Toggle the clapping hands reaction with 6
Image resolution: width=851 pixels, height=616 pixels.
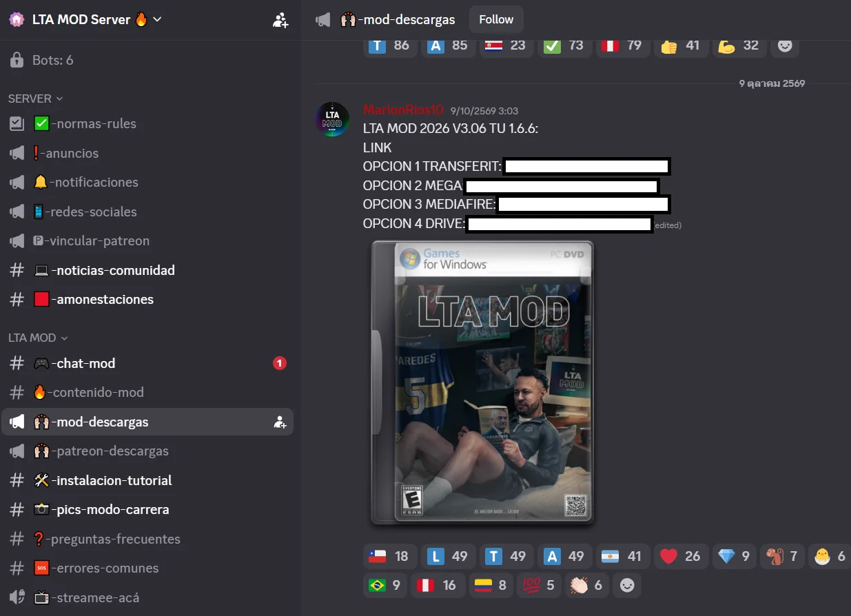click(x=587, y=585)
